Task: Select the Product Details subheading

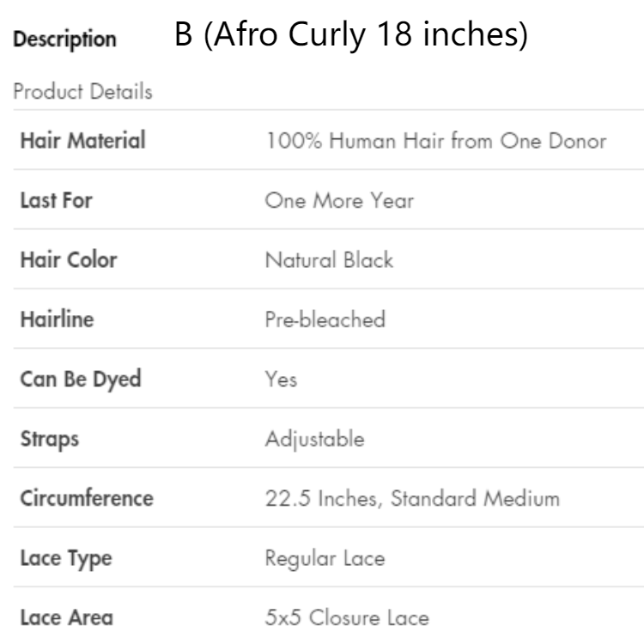Action: 83,93
